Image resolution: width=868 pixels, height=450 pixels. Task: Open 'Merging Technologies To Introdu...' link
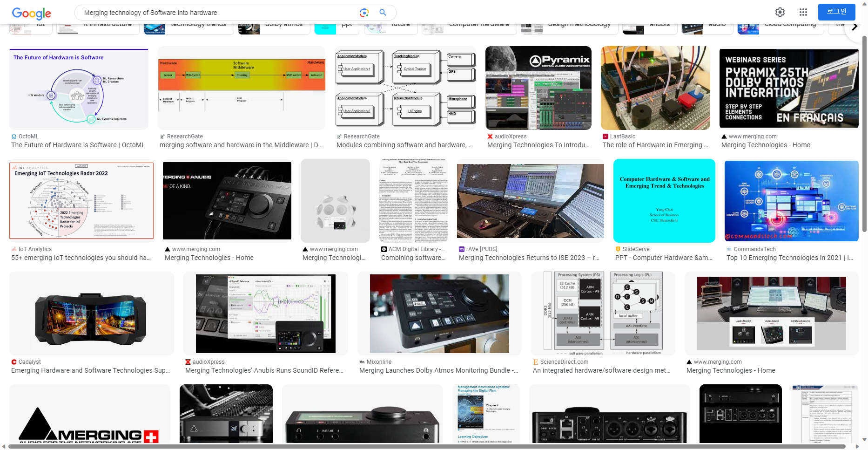click(538, 145)
